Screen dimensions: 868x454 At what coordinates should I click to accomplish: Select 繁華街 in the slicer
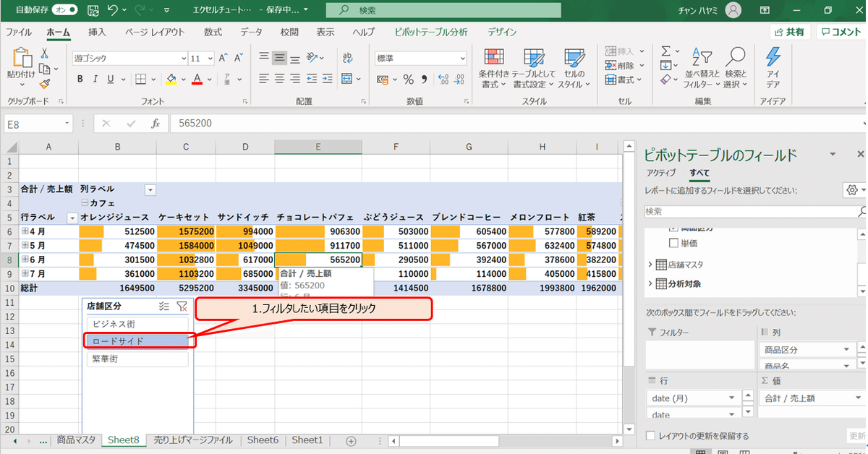click(137, 359)
